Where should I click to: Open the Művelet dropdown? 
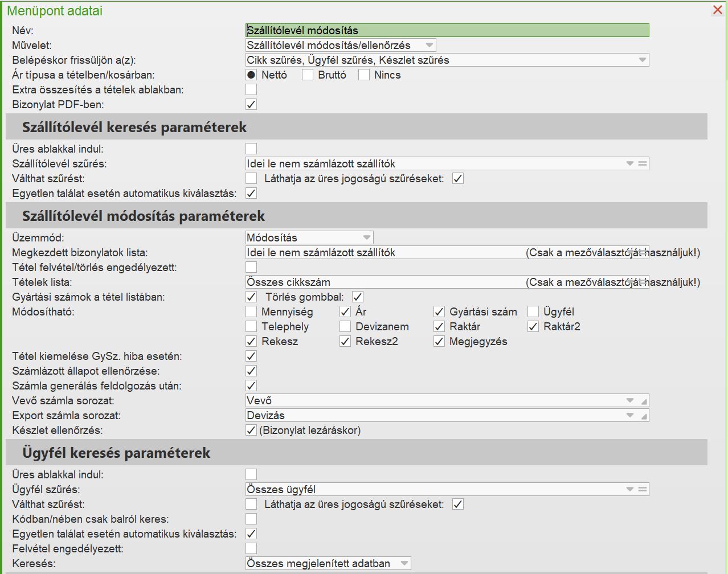pyautogui.click(x=430, y=45)
